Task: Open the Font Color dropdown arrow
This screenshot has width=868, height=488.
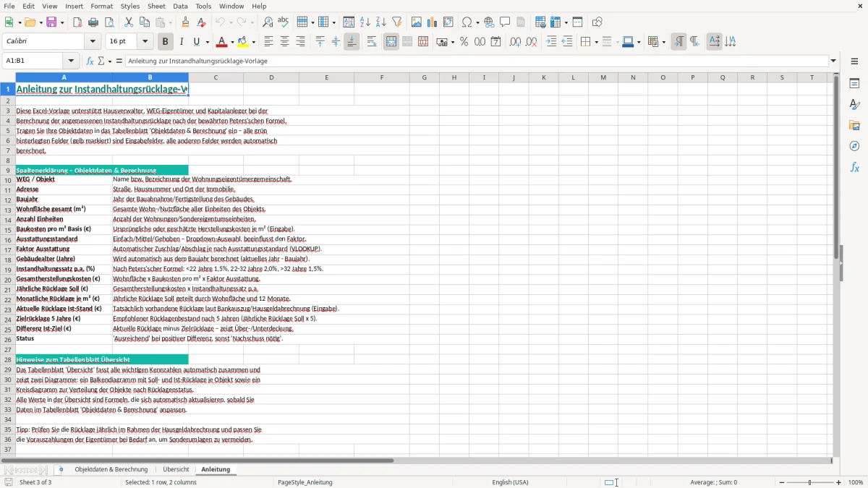Action: point(232,42)
